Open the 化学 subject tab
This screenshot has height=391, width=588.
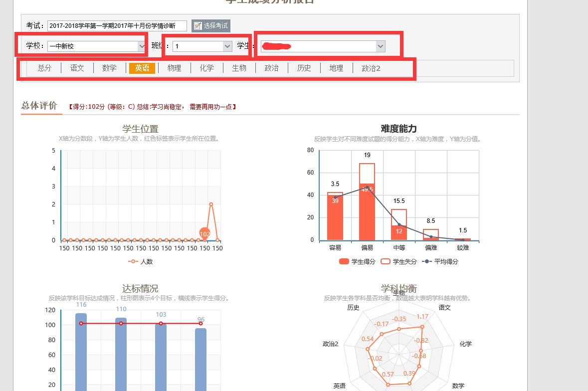pyautogui.click(x=207, y=68)
